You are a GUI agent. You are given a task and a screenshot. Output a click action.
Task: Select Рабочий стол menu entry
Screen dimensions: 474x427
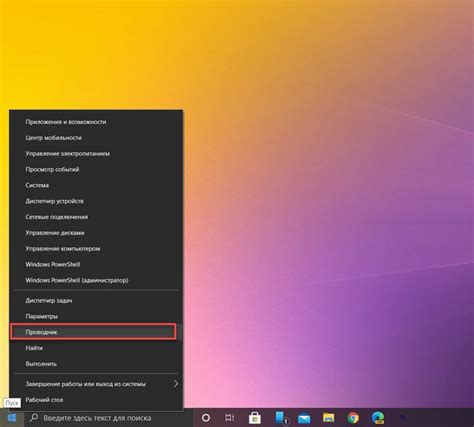click(x=96, y=400)
